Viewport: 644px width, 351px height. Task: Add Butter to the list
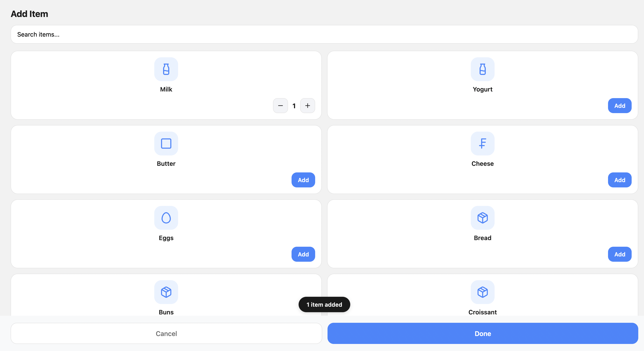click(x=303, y=180)
